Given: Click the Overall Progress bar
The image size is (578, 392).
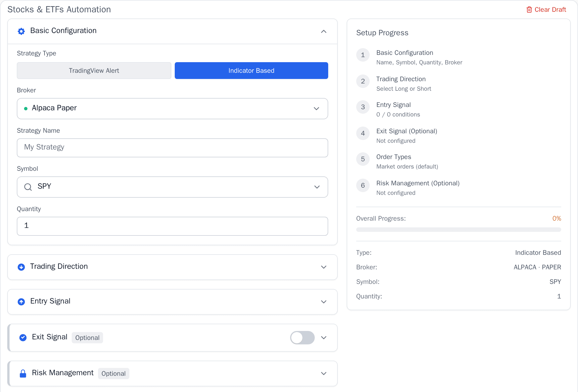Looking at the screenshot, I should pyautogui.click(x=459, y=230).
